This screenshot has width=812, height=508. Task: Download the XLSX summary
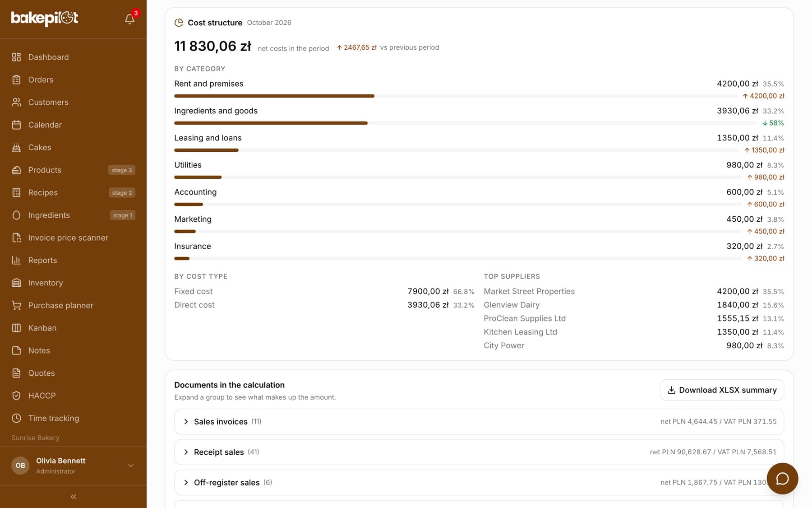(722, 390)
